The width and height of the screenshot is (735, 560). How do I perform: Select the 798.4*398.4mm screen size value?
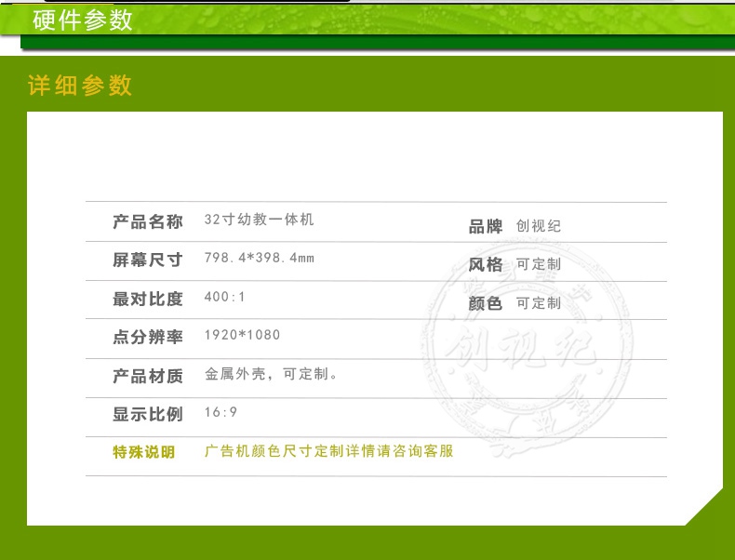pos(260,259)
